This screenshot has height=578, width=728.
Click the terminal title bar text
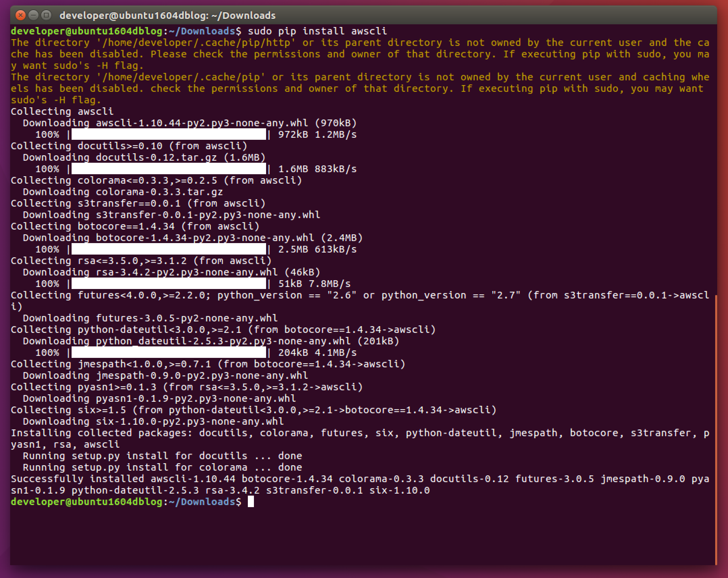point(167,16)
